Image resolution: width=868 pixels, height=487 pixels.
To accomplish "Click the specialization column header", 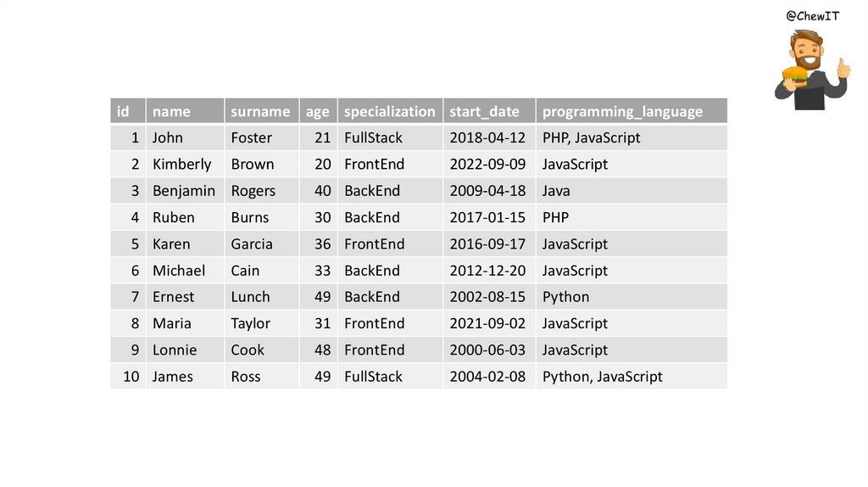I will [389, 111].
